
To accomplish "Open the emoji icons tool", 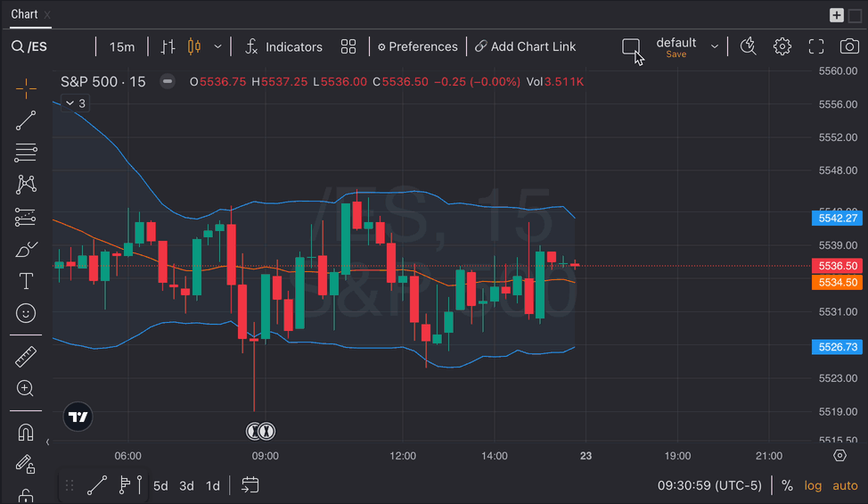I will (x=26, y=313).
